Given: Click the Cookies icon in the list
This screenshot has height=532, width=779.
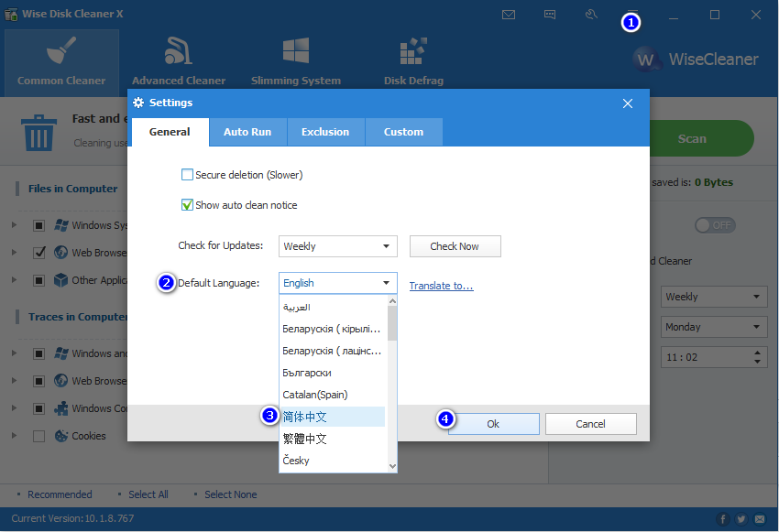Looking at the screenshot, I should (x=61, y=436).
